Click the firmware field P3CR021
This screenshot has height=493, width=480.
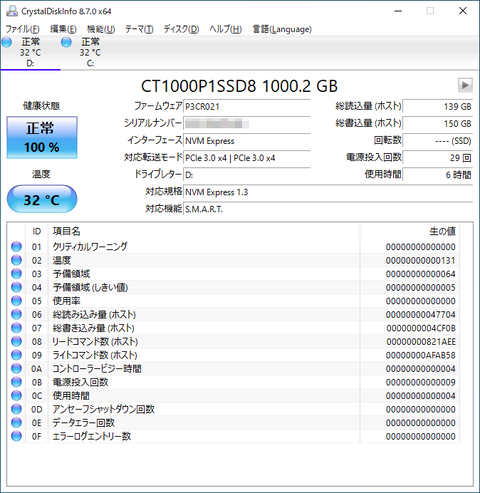coord(247,107)
